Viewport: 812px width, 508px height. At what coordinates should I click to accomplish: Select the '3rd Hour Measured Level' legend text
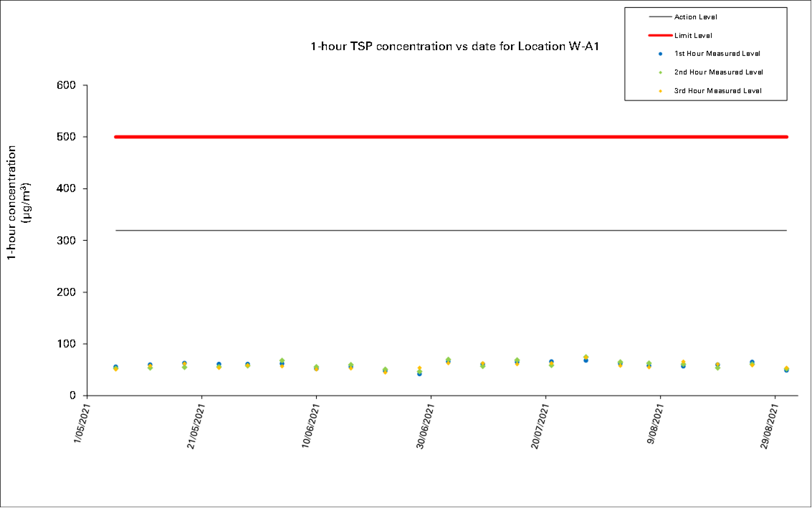tap(717, 91)
